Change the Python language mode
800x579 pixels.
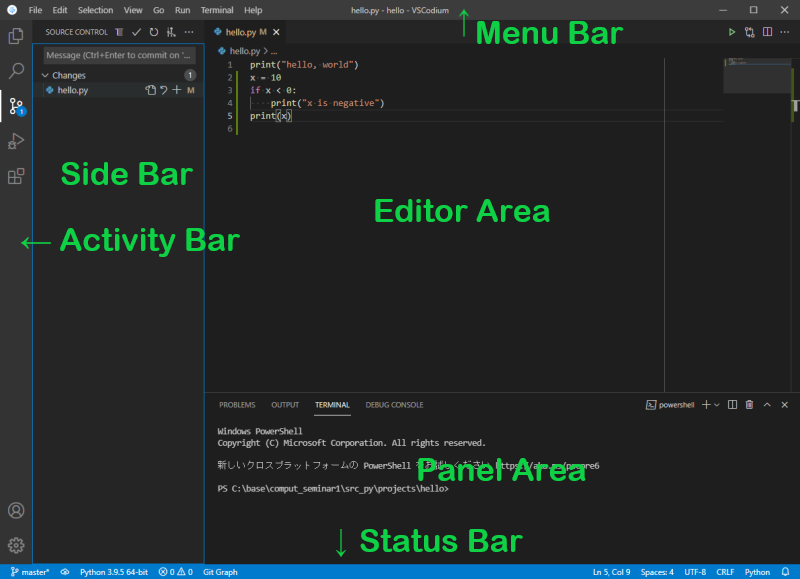pyautogui.click(x=757, y=572)
